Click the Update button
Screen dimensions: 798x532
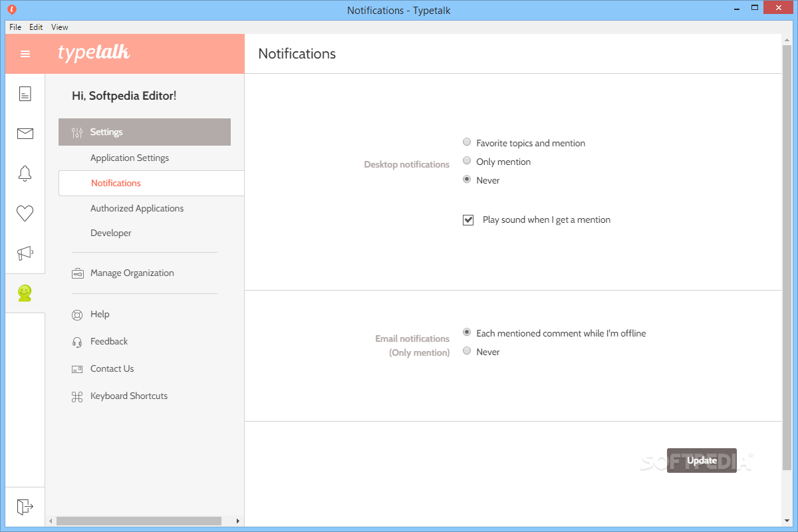[x=702, y=460]
